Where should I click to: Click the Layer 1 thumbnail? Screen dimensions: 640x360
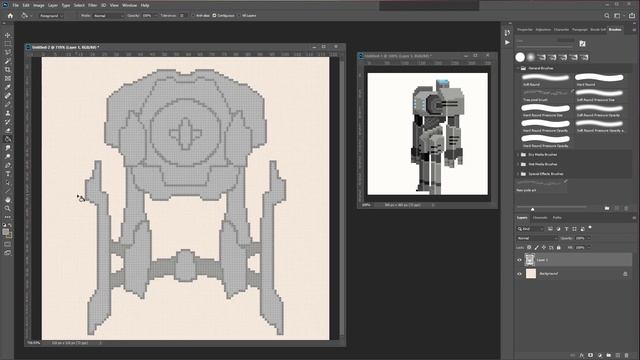coord(530,260)
